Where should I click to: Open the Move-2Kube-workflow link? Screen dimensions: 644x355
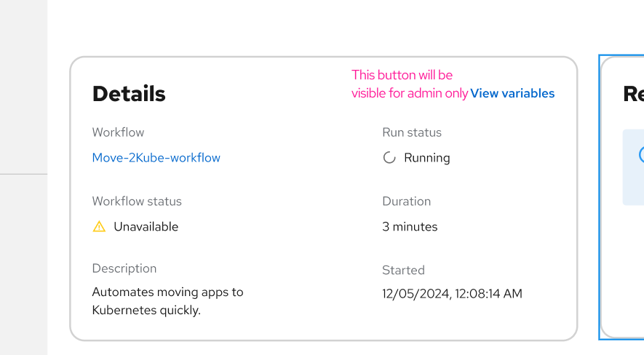[156, 158]
